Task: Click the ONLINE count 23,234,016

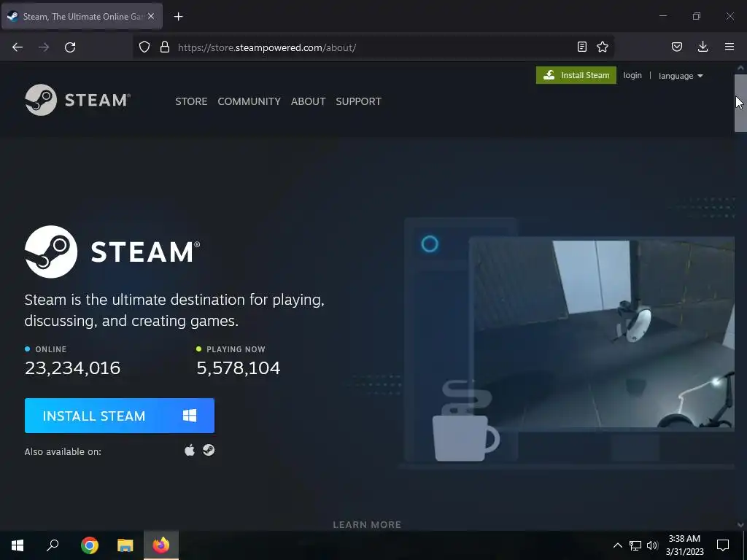Action: click(72, 368)
